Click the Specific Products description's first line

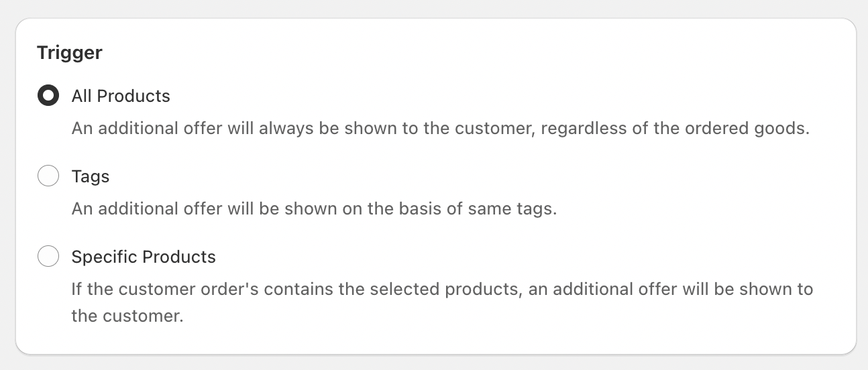point(442,289)
